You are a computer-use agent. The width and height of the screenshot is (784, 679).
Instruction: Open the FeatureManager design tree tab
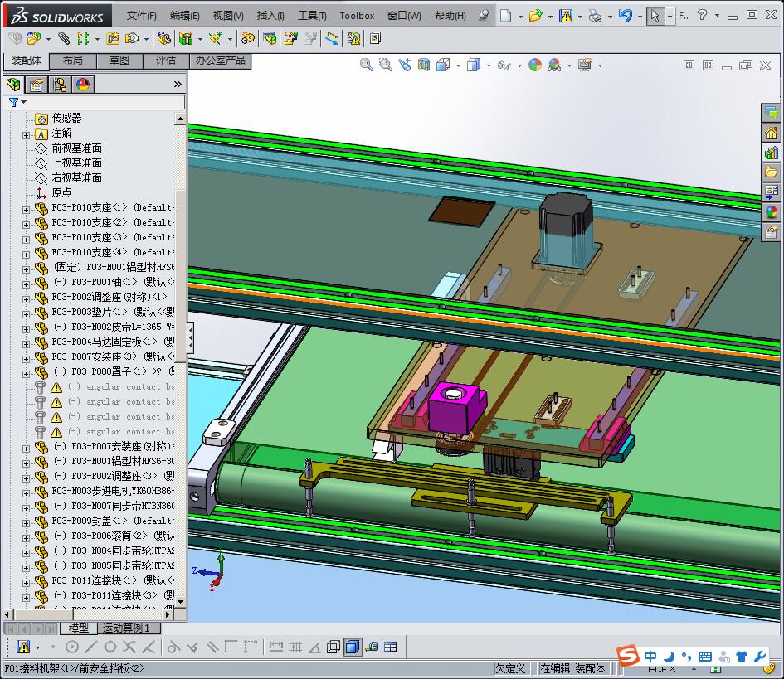[13, 85]
